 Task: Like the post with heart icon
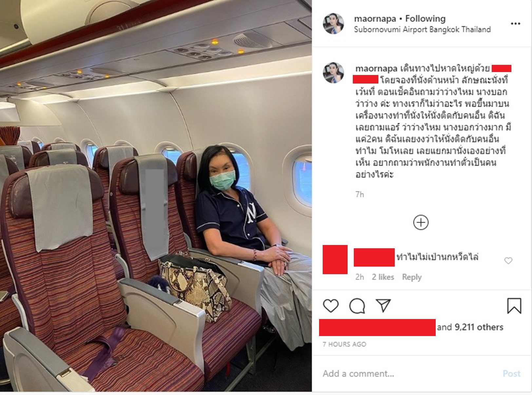point(331,306)
